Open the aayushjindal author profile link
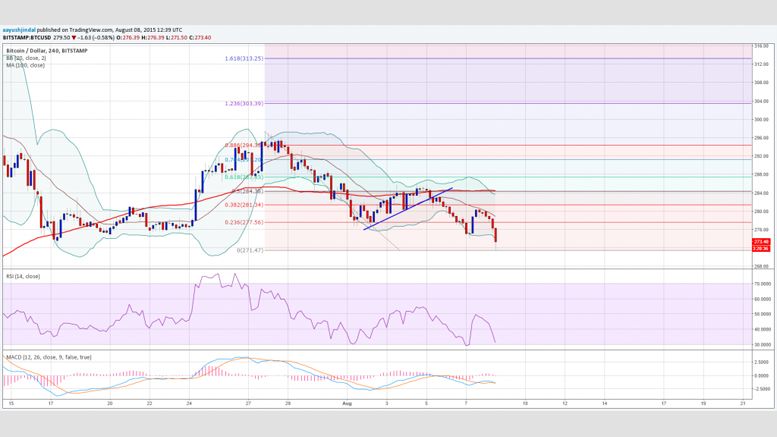Viewport: 777px width, 437px height. pos(19,30)
